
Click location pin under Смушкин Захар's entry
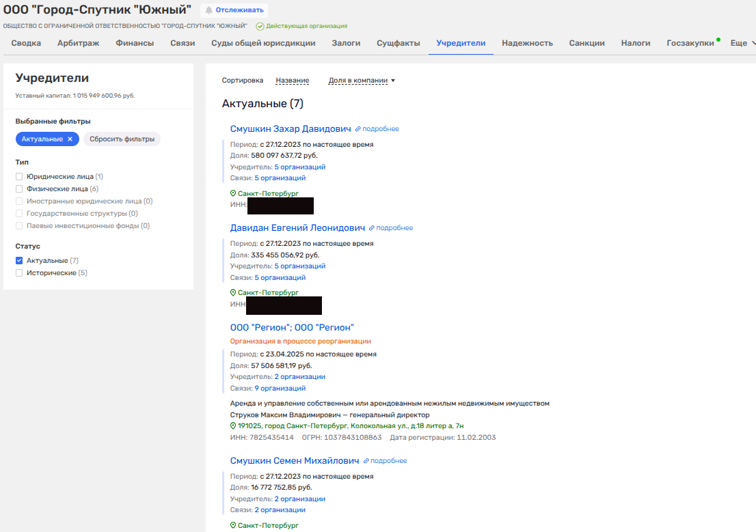point(233,194)
